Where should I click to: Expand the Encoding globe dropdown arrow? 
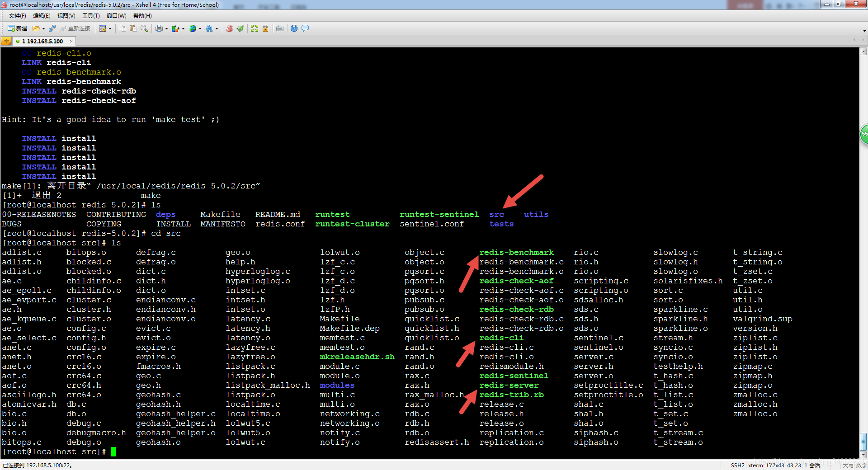click(x=200, y=28)
